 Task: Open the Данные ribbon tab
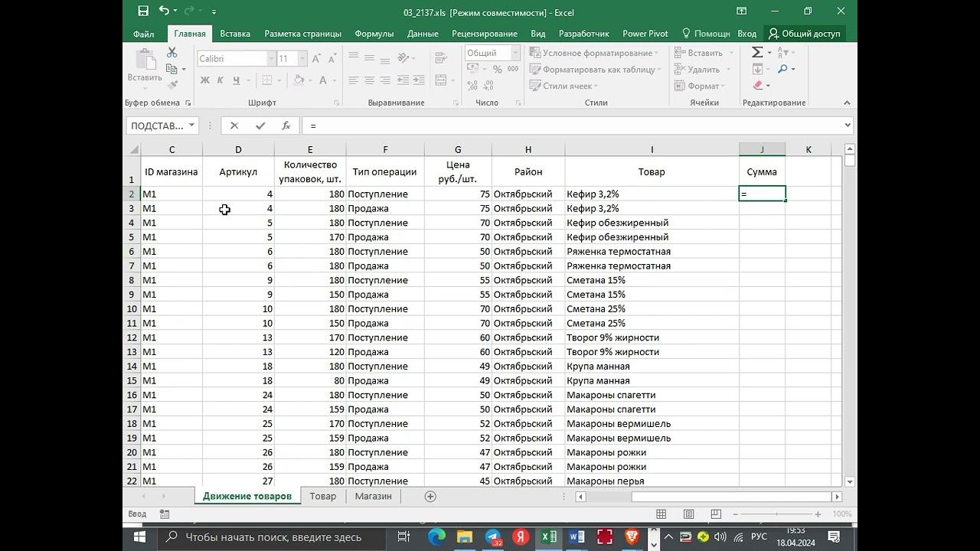tap(423, 34)
